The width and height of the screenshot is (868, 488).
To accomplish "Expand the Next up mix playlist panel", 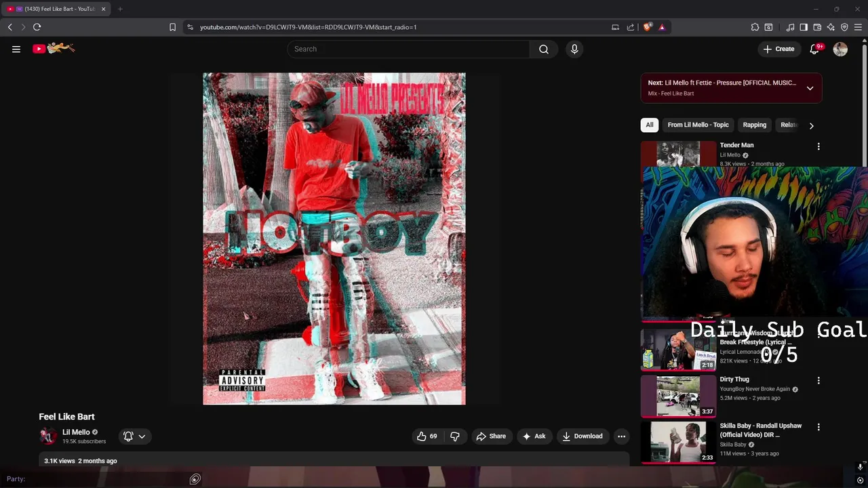I will point(810,88).
